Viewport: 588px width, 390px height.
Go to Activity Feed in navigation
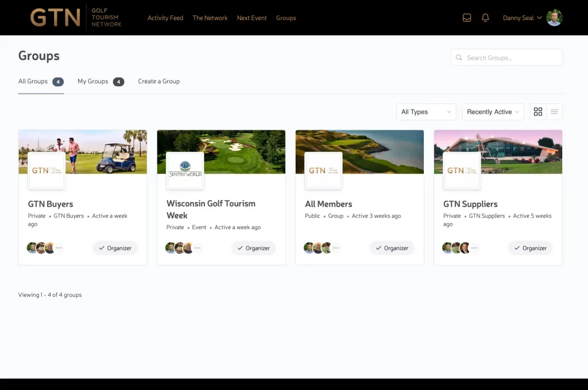[x=165, y=18]
